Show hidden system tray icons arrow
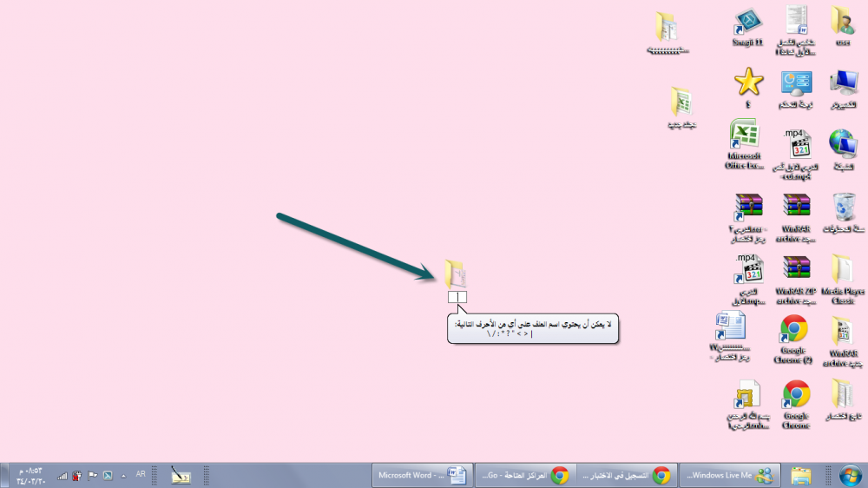Viewport: 868px width, 488px height. 122,475
